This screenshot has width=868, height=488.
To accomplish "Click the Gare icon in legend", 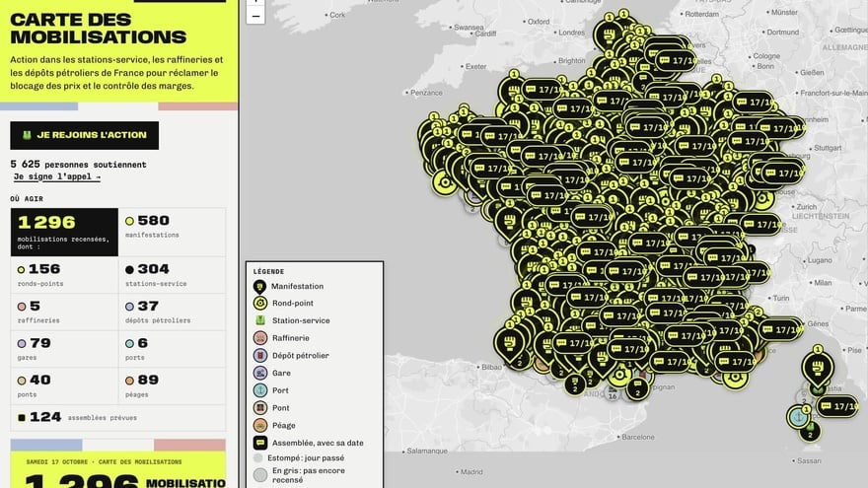I will (260, 373).
